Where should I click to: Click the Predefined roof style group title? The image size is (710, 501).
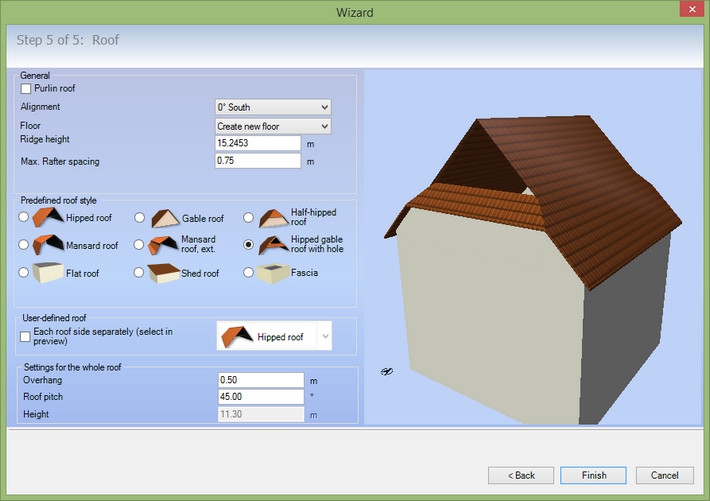click(58, 200)
